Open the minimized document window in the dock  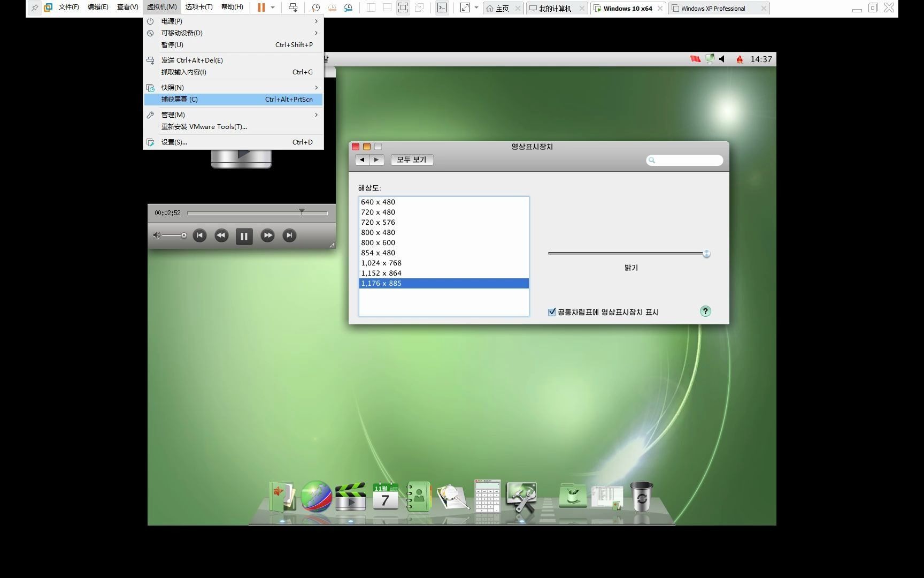(607, 497)
